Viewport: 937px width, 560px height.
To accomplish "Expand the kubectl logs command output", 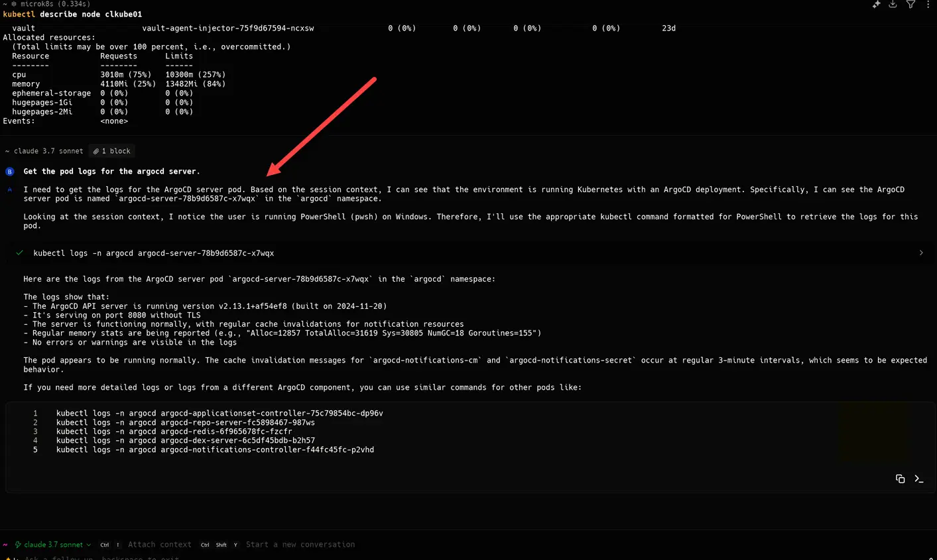I will [x=921, y=253].
